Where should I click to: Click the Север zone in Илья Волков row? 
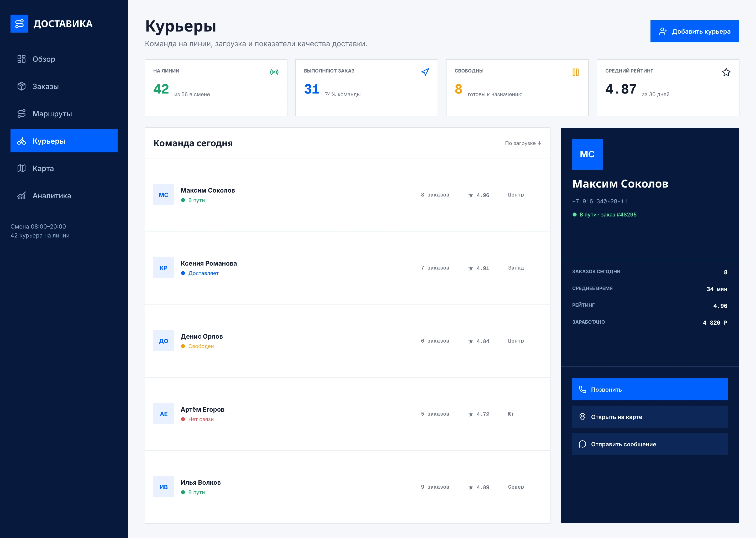coord(516,487)
